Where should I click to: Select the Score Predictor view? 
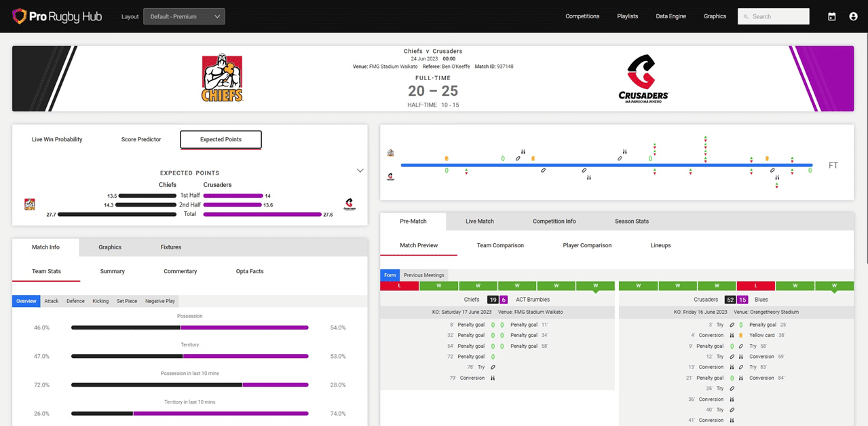[x=141, y=139]
